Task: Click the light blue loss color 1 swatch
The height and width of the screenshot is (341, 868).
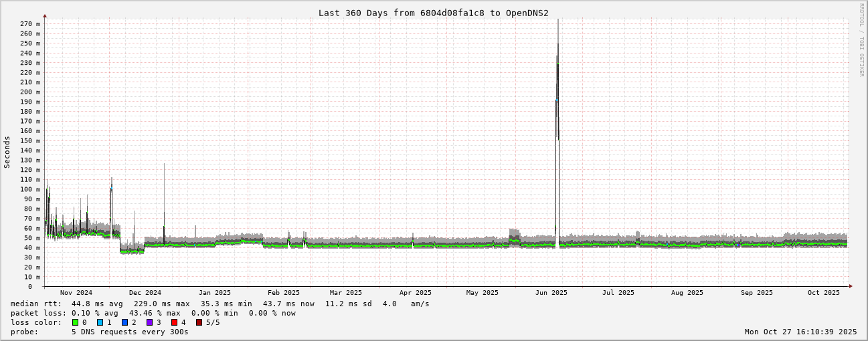Action: click(100, 322)
